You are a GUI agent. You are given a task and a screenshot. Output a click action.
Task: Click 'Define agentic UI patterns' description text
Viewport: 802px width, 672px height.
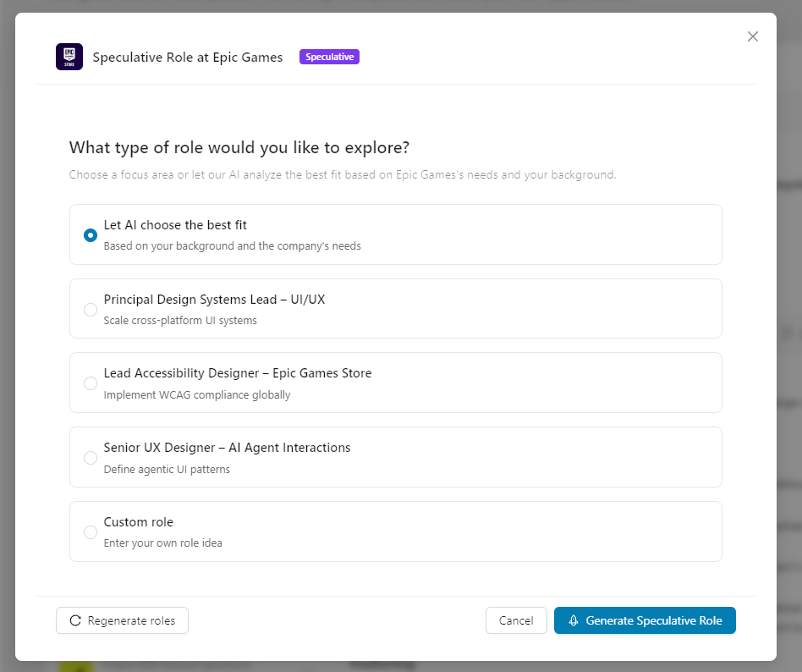click(x=167, y=470)
